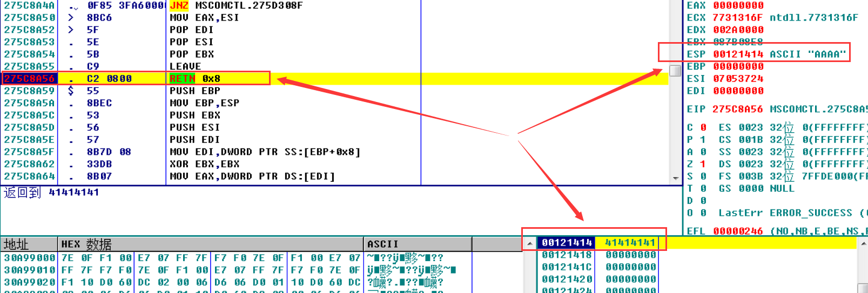Click the HEX 数据 dump column header

[211, 244]
